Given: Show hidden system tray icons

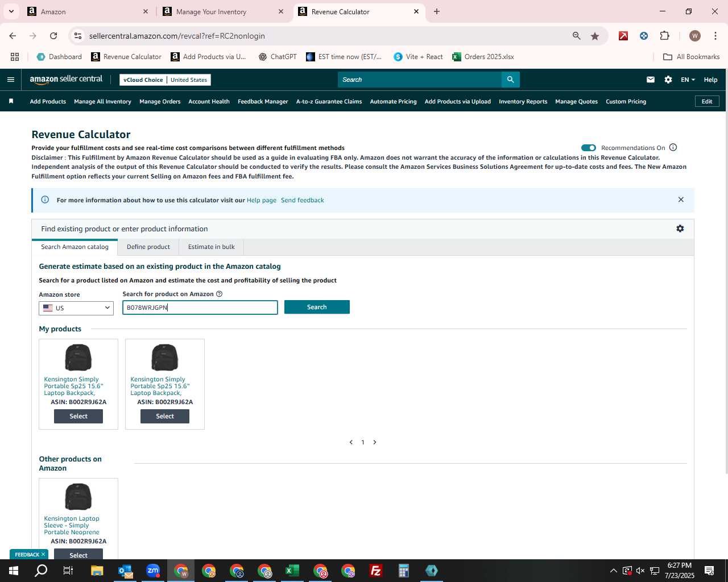Looking at the screenshot, I should (613, 571).
